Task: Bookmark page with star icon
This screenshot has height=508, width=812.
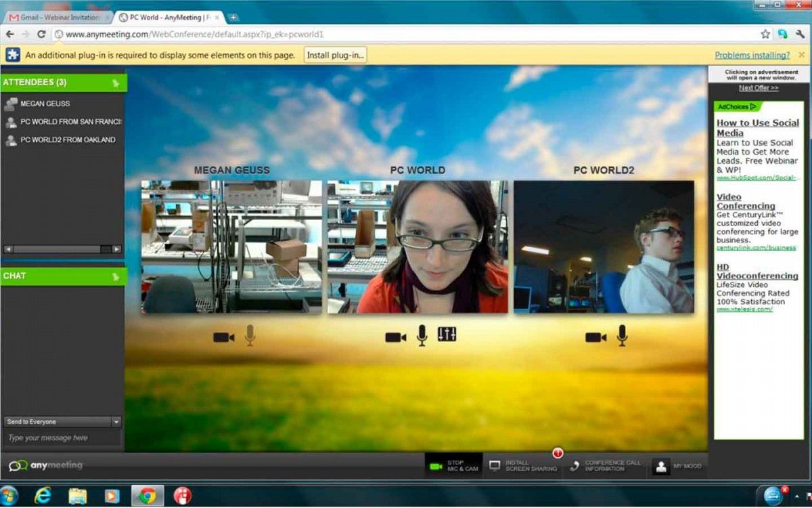Action: [x=765, y=34]
